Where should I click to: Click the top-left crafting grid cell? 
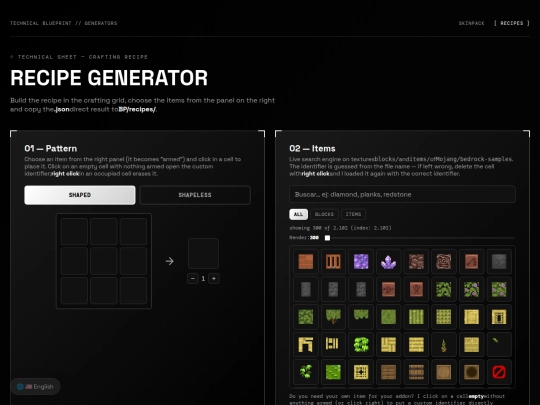tap(74, 231)
